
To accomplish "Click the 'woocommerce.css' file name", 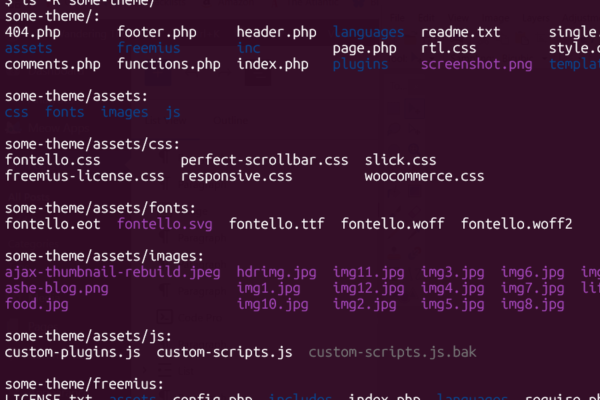I will point(424,176).
